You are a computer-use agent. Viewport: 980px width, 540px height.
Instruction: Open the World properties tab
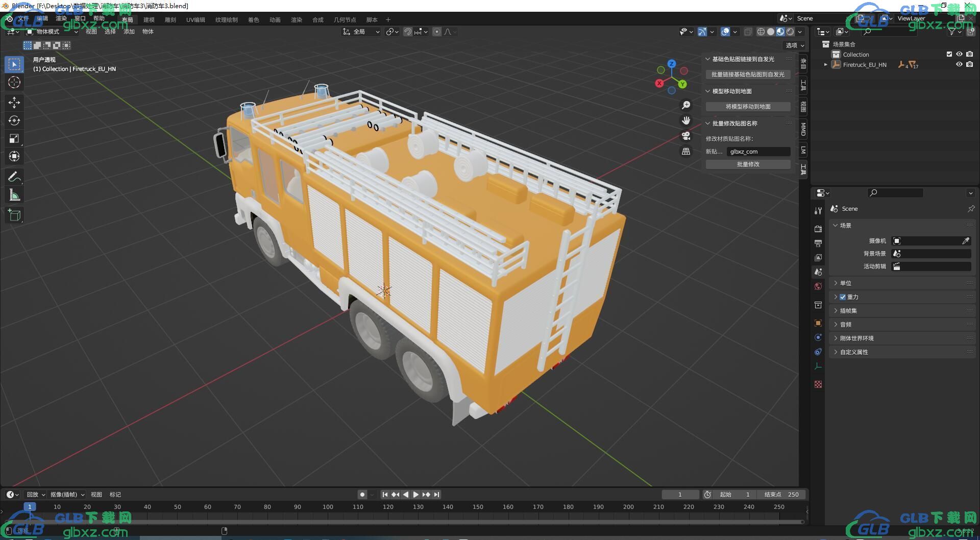tap(818, 286)
